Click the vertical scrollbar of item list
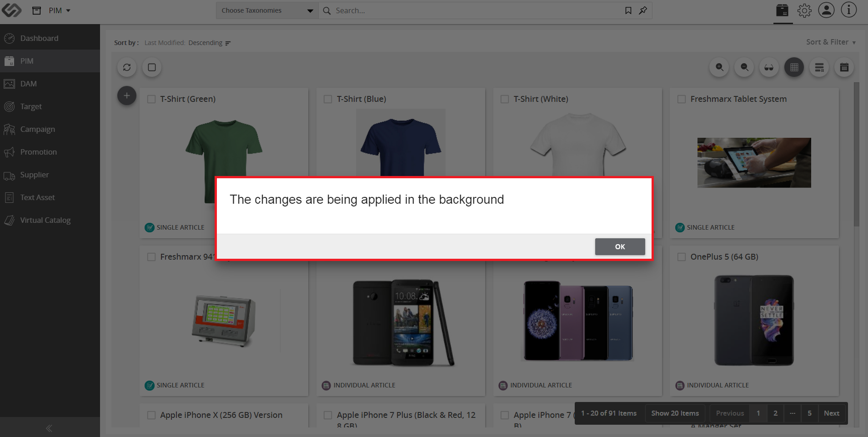The image size is (868, 437). [856, 155]
